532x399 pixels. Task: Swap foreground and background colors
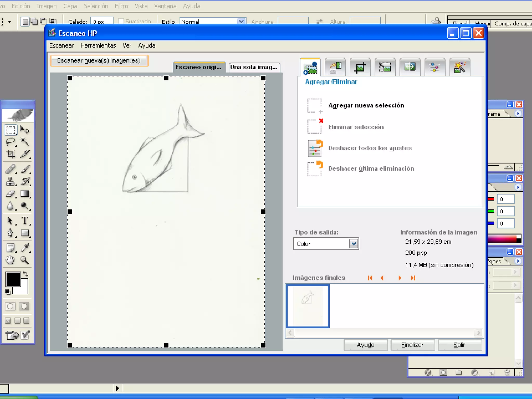(x=25, y=274)
